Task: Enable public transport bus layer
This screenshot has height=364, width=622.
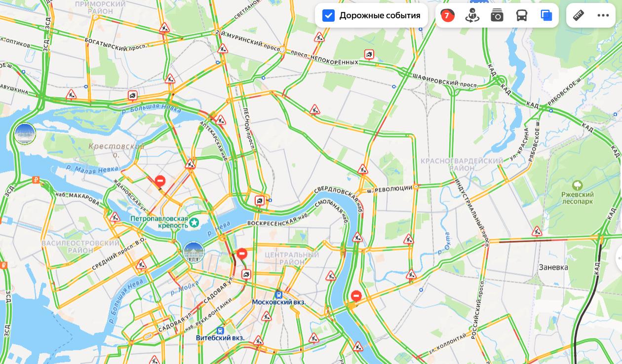Action: point(522,16)
